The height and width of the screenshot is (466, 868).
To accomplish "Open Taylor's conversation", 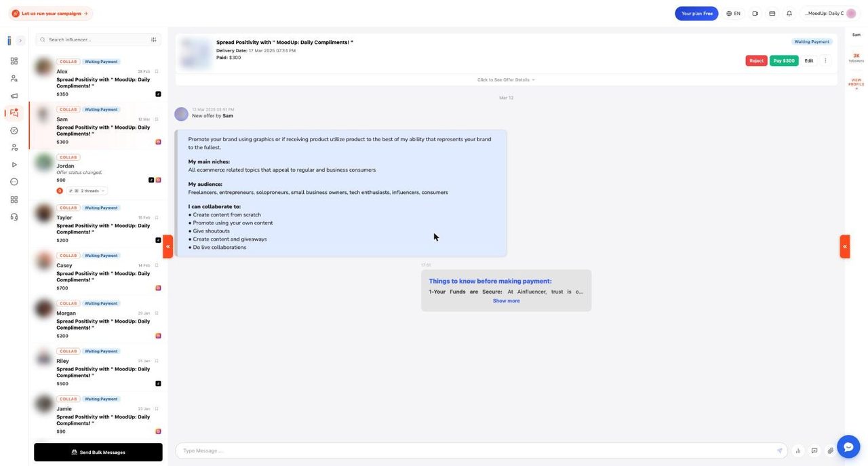I will (98, 224).
